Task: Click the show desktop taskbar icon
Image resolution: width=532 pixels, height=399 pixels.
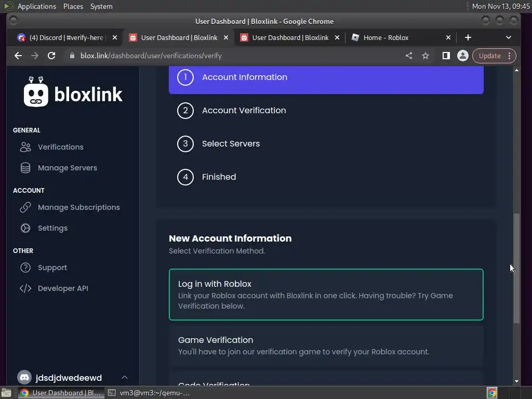Action: [6, 393]
